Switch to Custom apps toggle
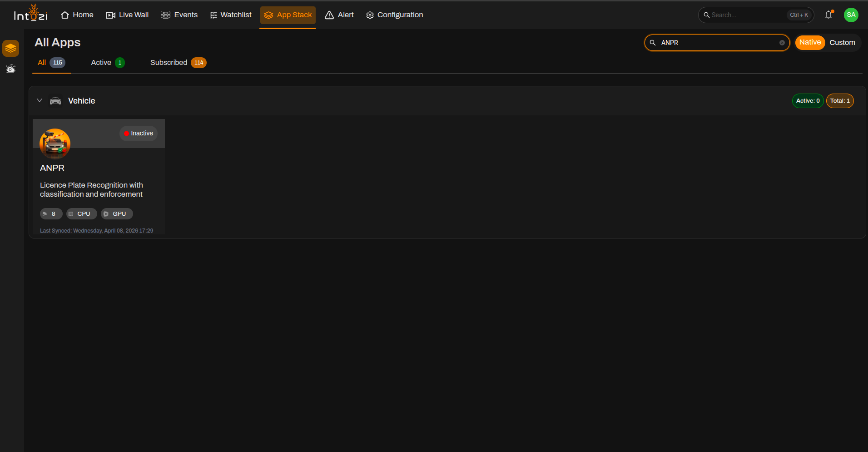Viewport: 868px width, 452px height. point(842,43)
